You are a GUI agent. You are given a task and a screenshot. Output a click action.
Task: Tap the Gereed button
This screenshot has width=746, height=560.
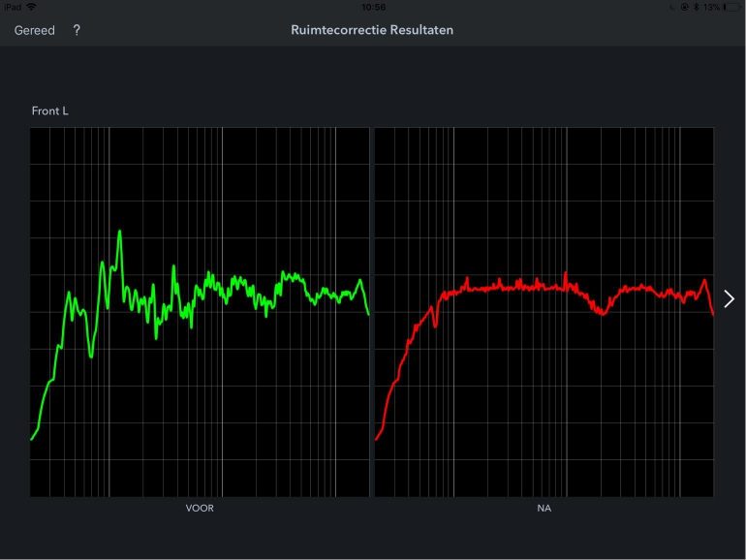point(34,30)
